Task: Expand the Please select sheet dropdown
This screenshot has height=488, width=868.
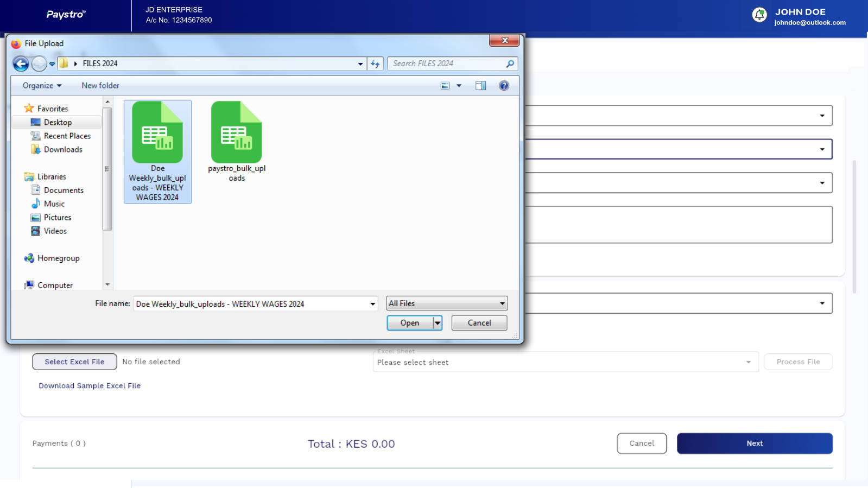Action: click(x=565, y=362)
